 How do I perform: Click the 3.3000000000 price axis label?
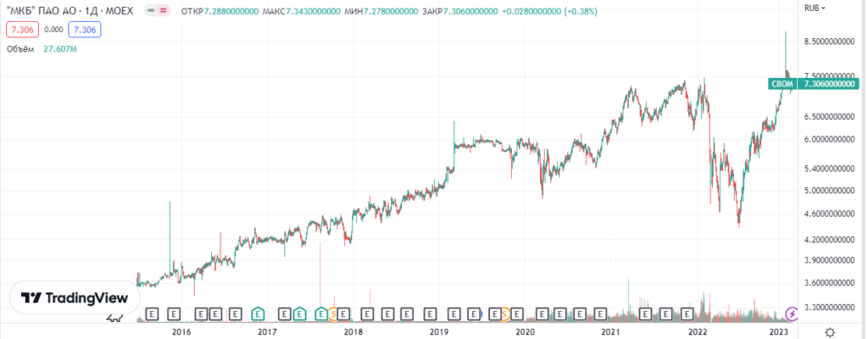point(829,307)
